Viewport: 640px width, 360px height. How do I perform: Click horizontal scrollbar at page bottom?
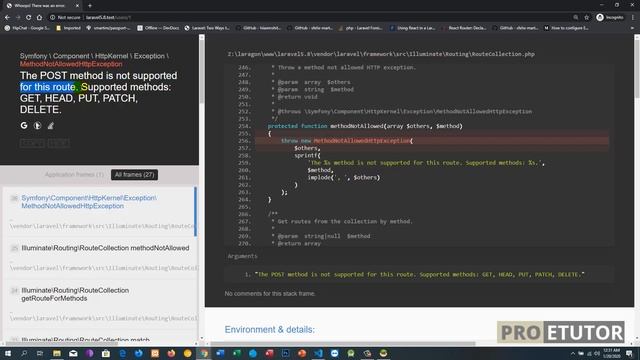point(343,344)
